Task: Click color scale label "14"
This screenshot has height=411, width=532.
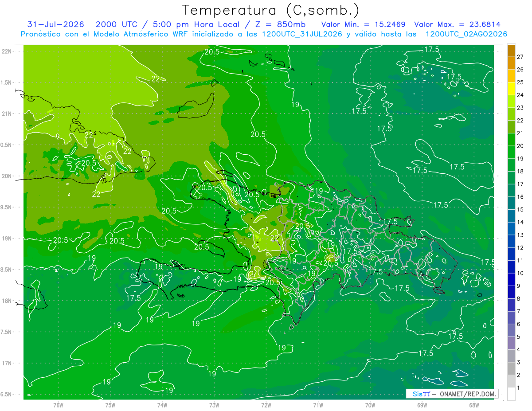Action: tap(520, 222)
